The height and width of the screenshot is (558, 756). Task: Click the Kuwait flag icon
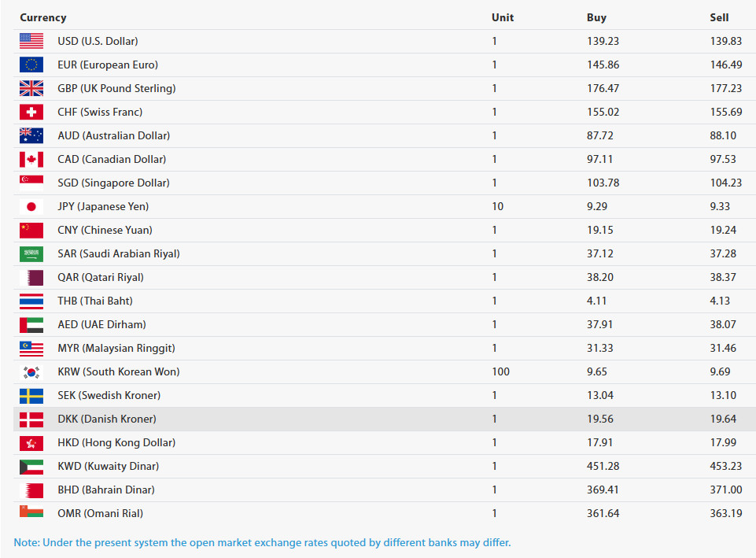click(31, 466)
